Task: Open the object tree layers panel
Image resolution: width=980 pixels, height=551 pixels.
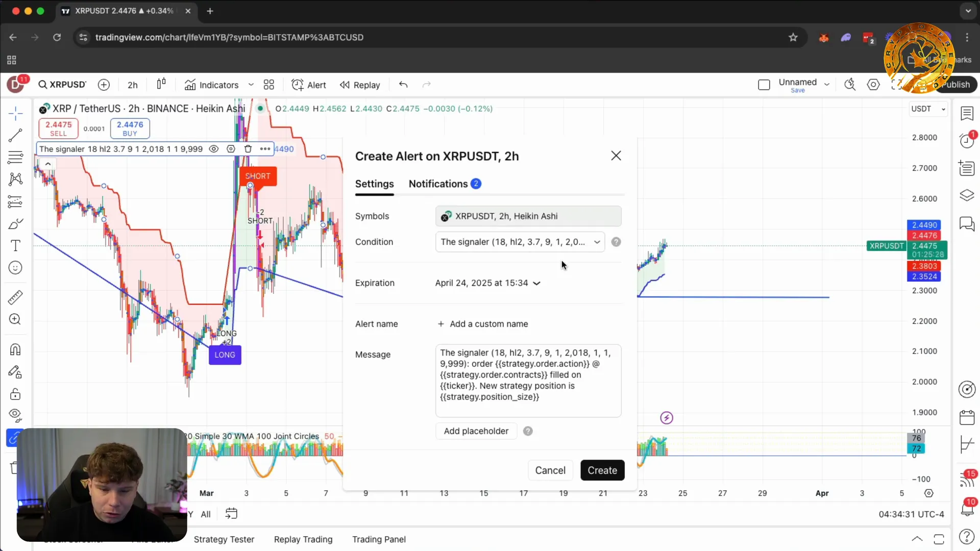Action: (x=967, y=196)
